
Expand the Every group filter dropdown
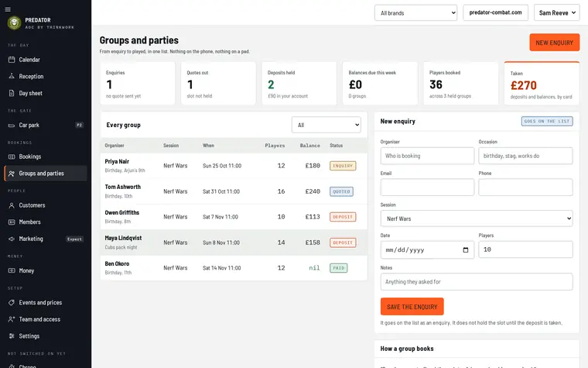pos(326,125)
